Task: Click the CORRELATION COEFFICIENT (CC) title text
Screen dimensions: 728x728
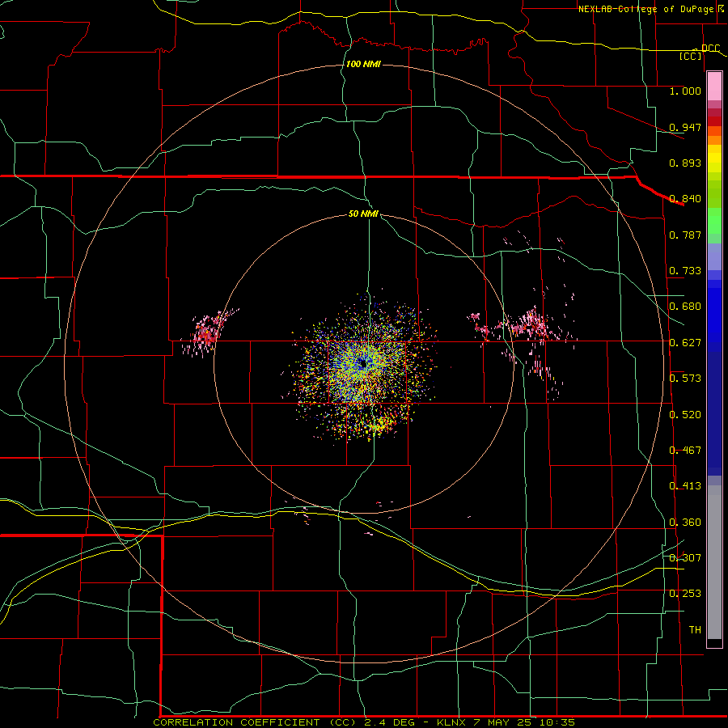Action: (256, 722)
